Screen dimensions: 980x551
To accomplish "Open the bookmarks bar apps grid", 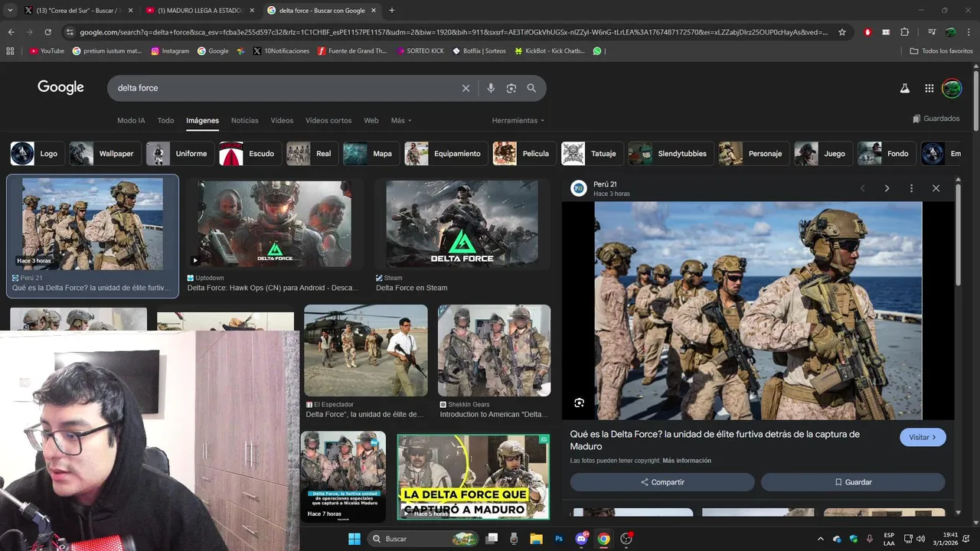I will pos(10,51).
